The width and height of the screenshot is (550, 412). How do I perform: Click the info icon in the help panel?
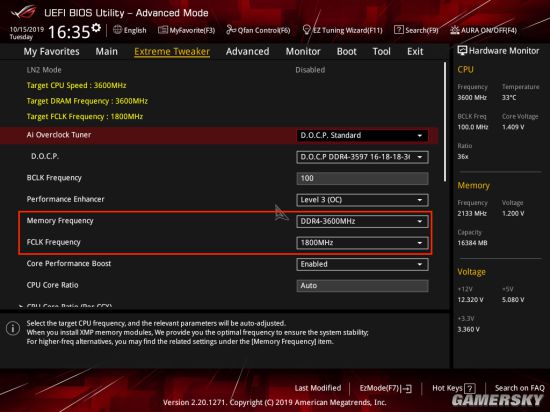(x=13, y=329)
